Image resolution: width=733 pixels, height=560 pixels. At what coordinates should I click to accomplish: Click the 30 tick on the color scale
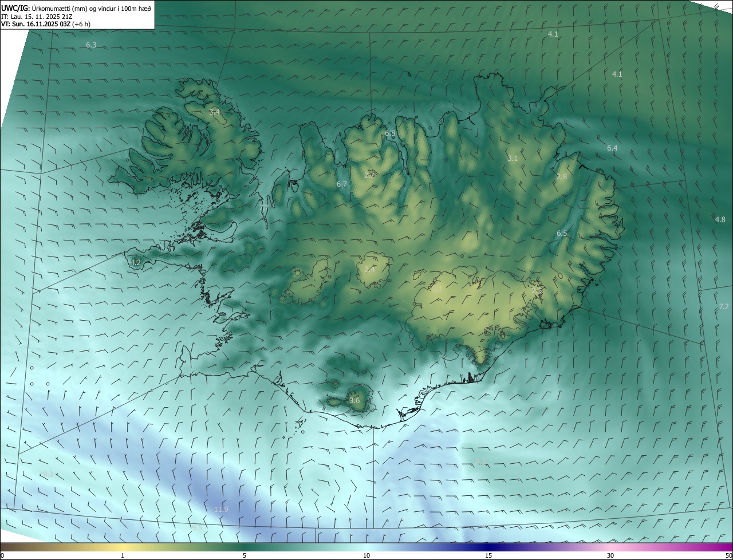point(610,555)
